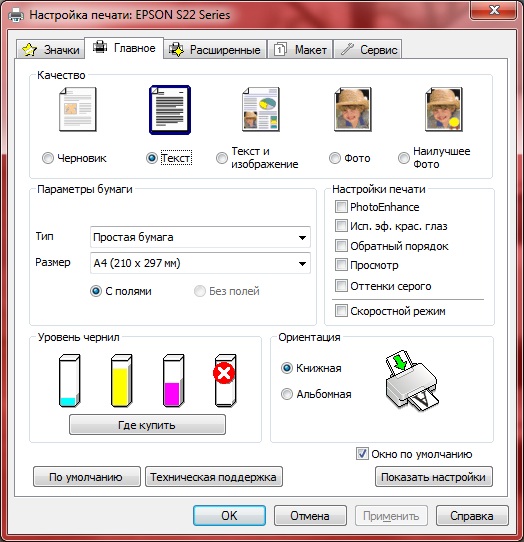This screenshot has height=542, width=524.
Task: Enable the PhotoEnhance checkbox
Action: (341, 207)
